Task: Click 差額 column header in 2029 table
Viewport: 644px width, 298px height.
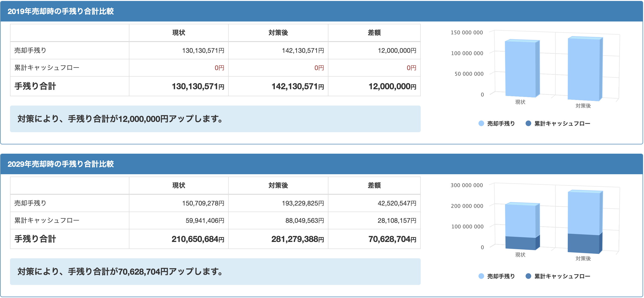Action: pos(374,185)
